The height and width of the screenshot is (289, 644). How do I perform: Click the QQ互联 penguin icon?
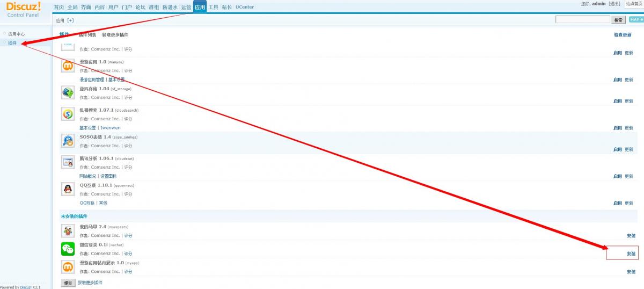click(68, 189)
